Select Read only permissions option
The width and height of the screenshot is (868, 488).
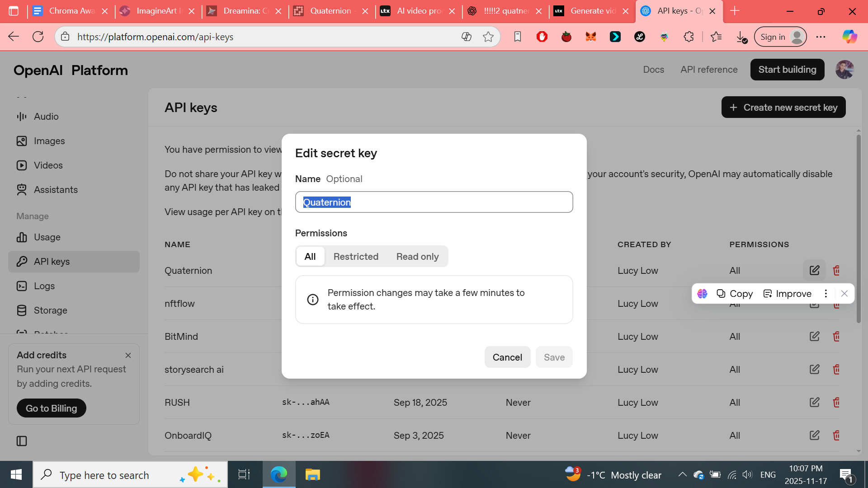pyautogui.click(x=417, y=257)
